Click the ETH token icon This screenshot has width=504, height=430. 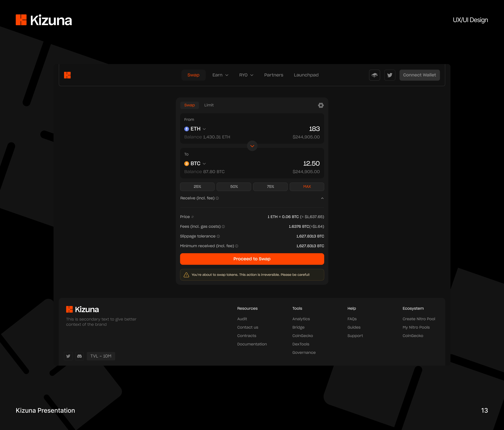click(187, 129)
